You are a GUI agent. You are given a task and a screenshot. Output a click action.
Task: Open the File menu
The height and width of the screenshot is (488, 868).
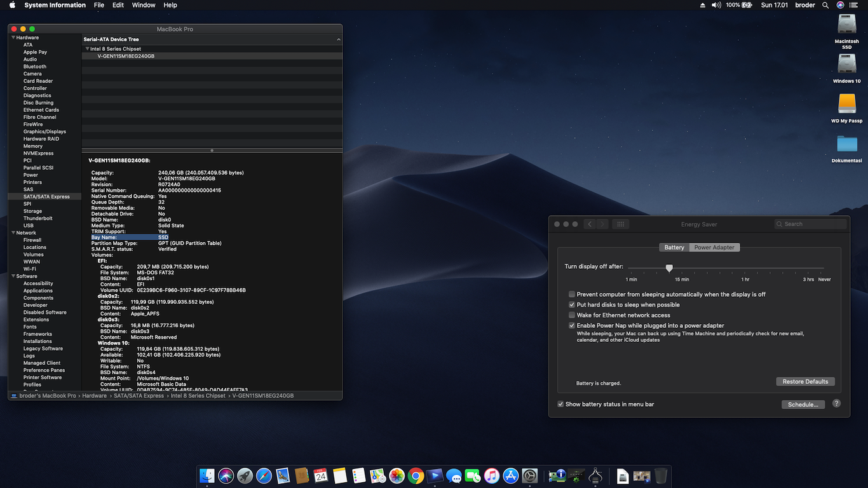pyautogui.click(x=99, y=5)
